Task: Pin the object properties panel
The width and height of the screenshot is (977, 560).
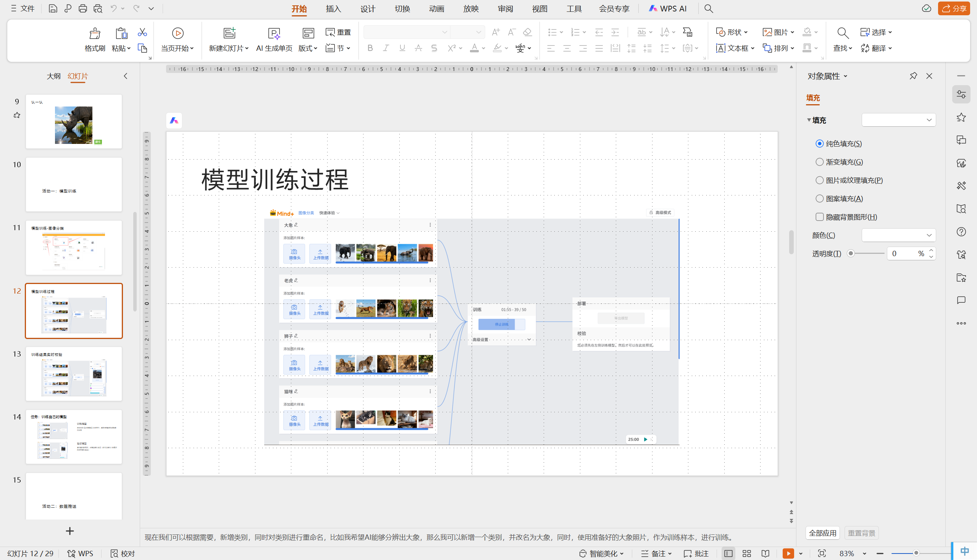Action: (x=913, y=76)
